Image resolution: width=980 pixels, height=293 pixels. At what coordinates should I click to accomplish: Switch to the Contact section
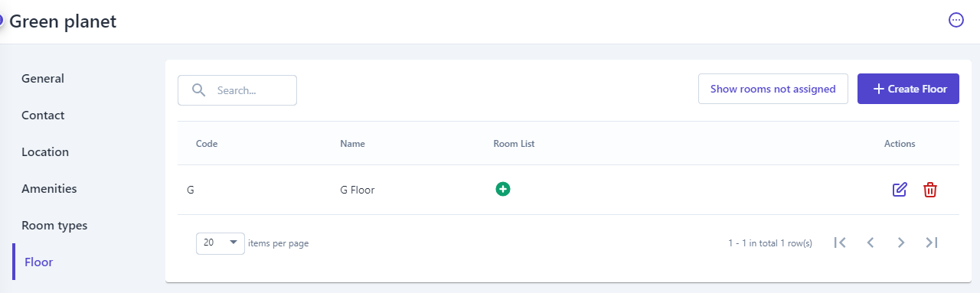click(x=43, y=116)
